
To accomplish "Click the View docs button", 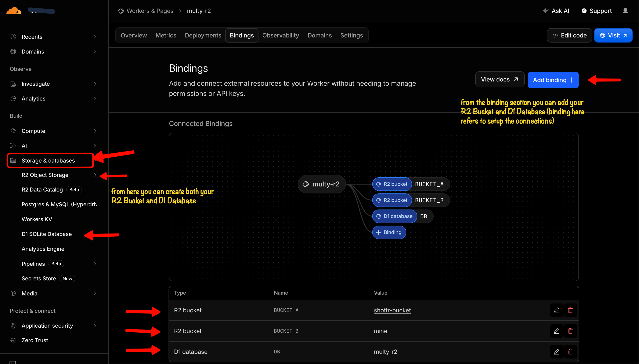I will click(500, 80).
